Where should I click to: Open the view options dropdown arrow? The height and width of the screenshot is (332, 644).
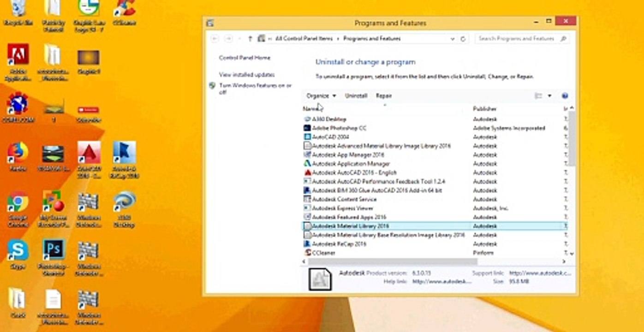tap(549, 96)
